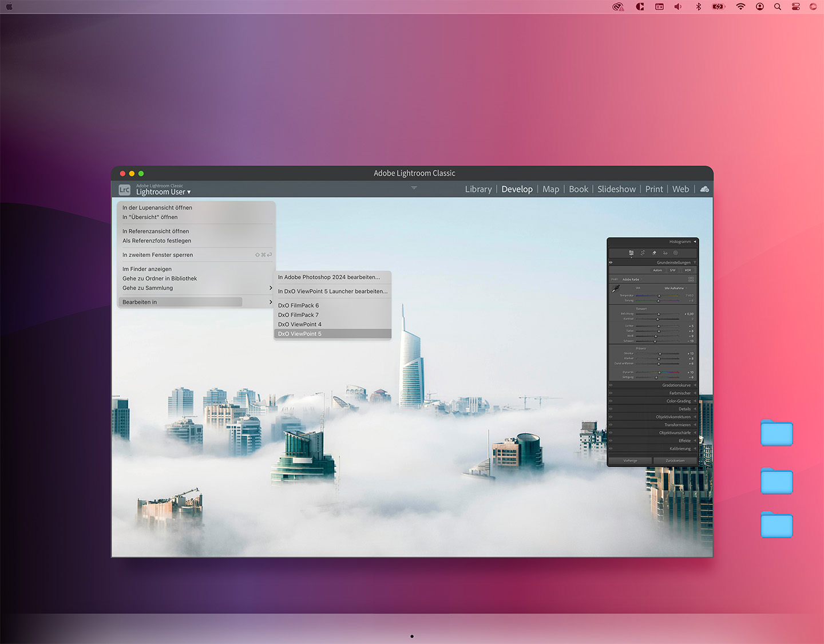The height and width of the screenshot is (644, 824).
Task: Open the Lightroom User identity dropdown
Action: pyautogui.click(x=163, y=192)
